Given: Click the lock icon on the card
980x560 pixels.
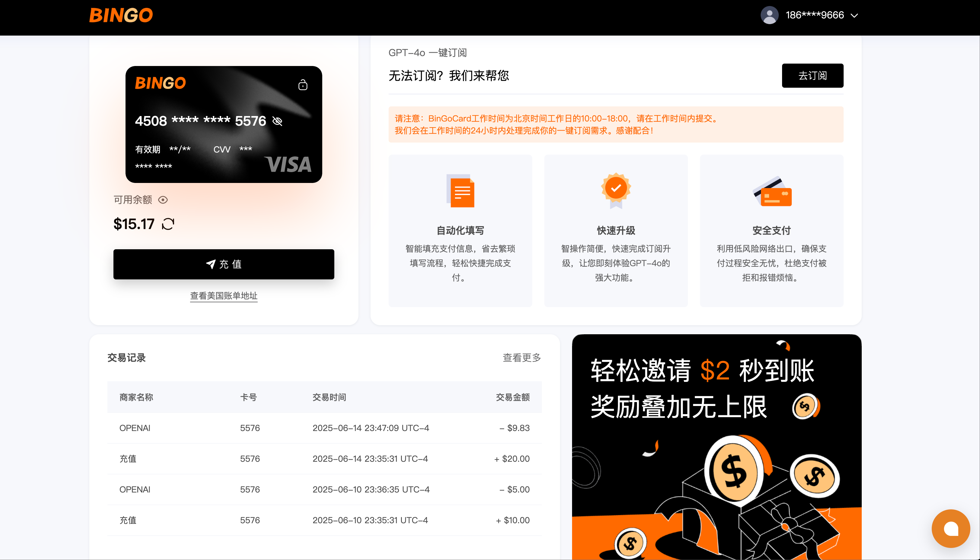Looking at the screenshot, I should (303, 85).
